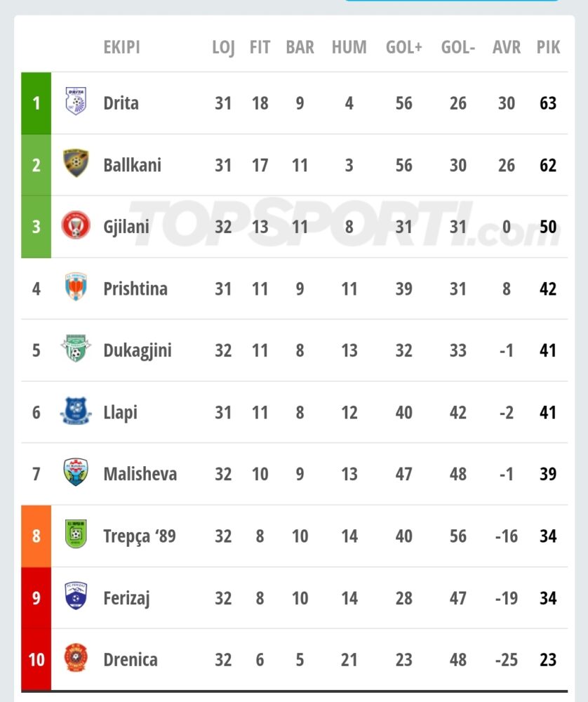
Task: Click the Malisheva club crest
Action: point(76,472)
